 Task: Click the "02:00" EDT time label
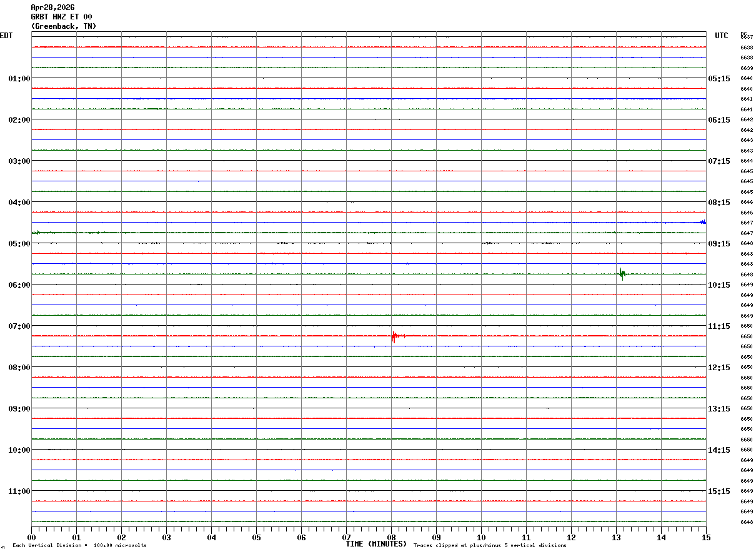[19, 120]
